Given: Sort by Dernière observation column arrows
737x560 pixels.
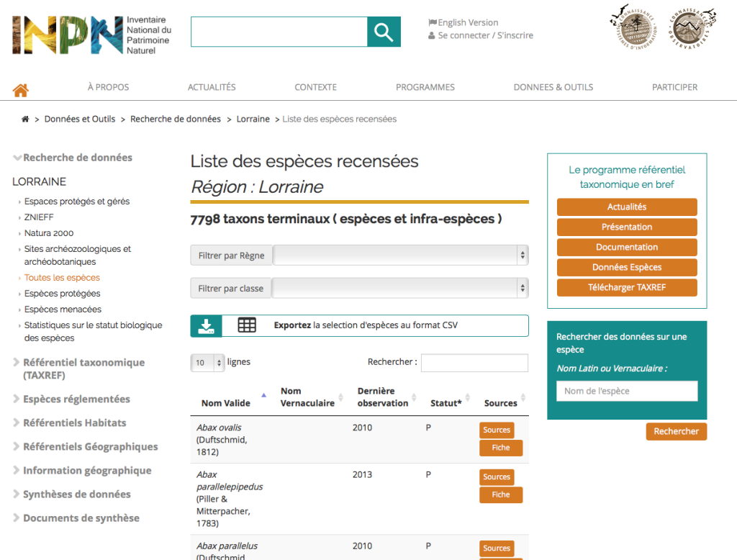Looking at the screenshot, I should (x=414, y=398).
